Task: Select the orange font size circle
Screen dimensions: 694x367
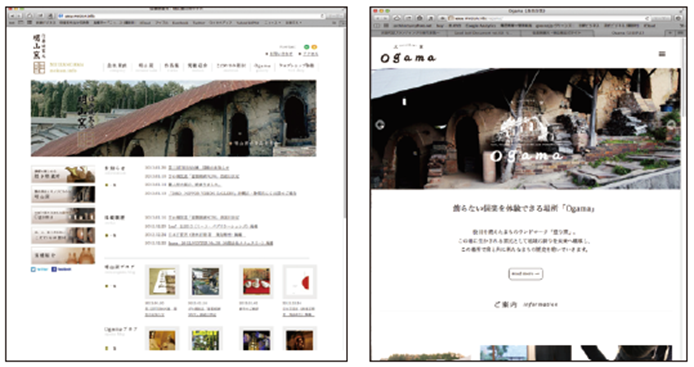Action: (314, 47)
